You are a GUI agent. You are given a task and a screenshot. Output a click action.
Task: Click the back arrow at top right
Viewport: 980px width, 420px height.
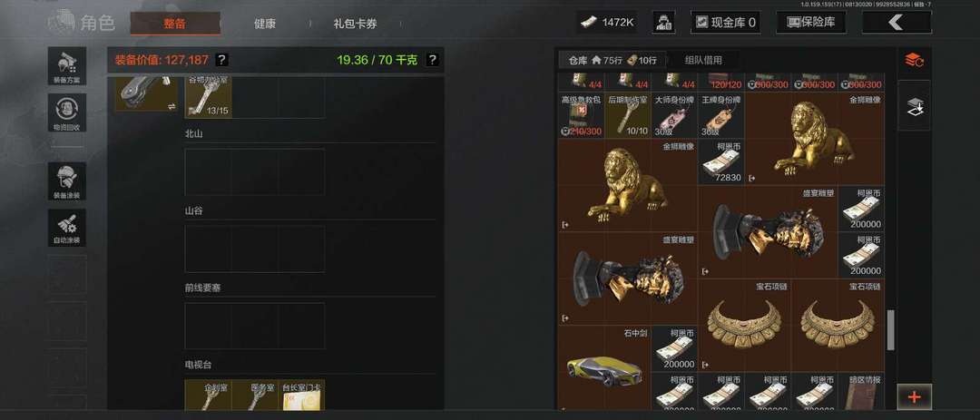(x=897, y=23)
